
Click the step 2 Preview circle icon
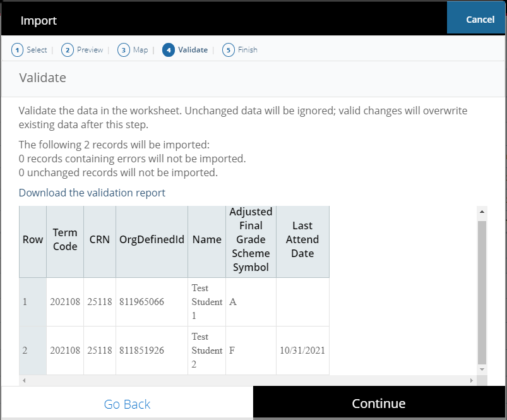click(66, 49)
